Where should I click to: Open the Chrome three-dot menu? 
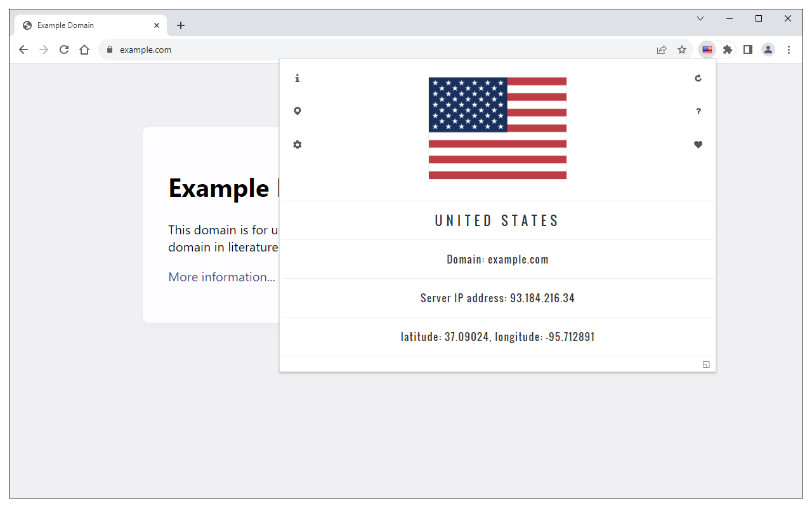[789, 49]
